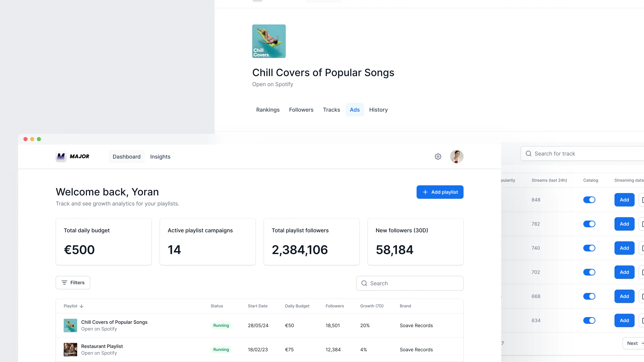
Task: Select the Ads tab
Action: click(355, 110)
